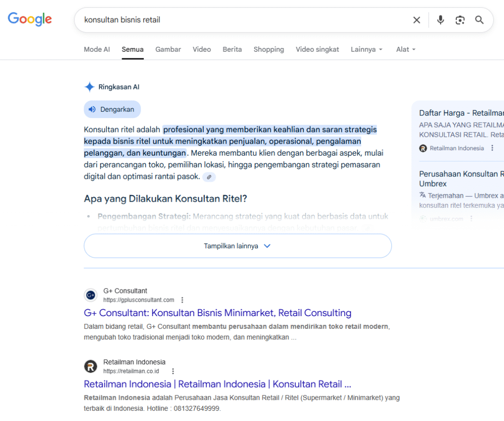Click the Google logo
Screen dimensions: 504x421
[x=30, y=19]
